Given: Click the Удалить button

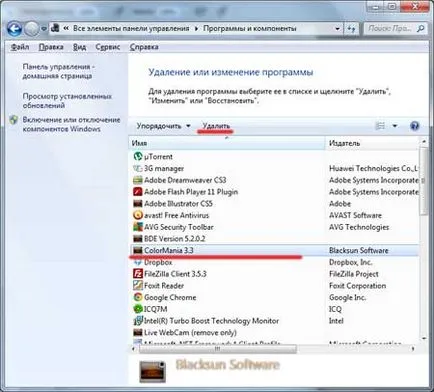Looking at the screenshot, I should pyautogui.click(x=216, y=126).
